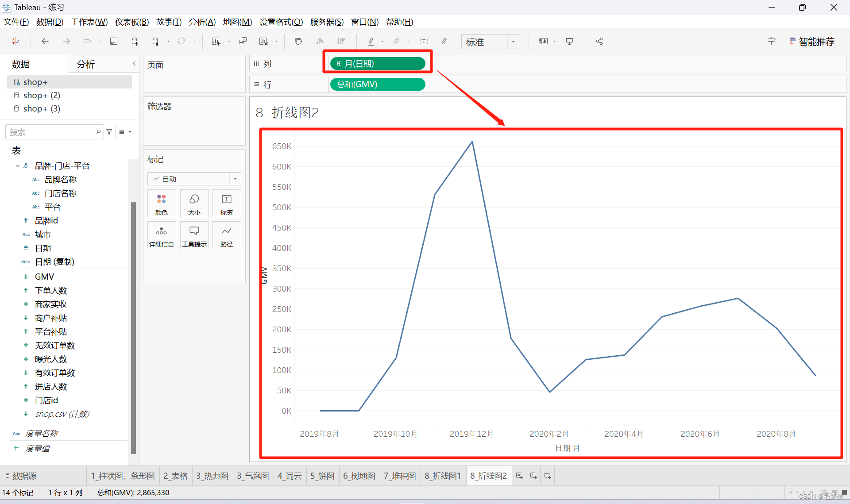
Task: Click the data guide icon beside Show Me
Action: (771, 41)
